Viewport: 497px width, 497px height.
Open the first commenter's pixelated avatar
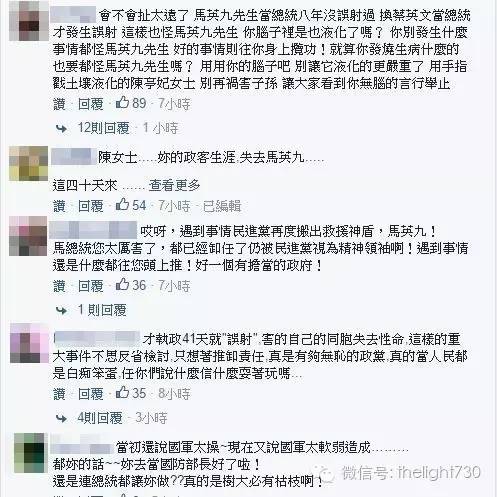click(x=28, y=21)
